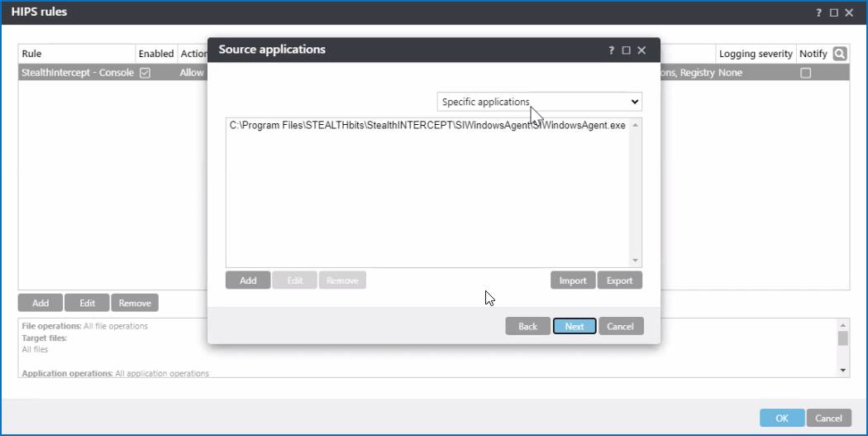
Task: Toggle Enabled checkbox for StealthIntercept rule
Action: click(145, 73)
